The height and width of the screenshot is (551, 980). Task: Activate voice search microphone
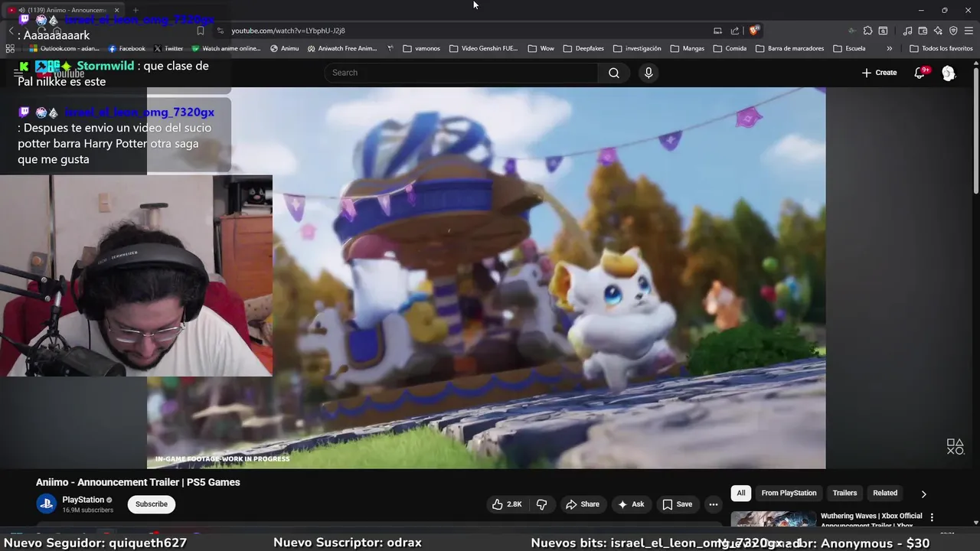[x=648, y=73]
